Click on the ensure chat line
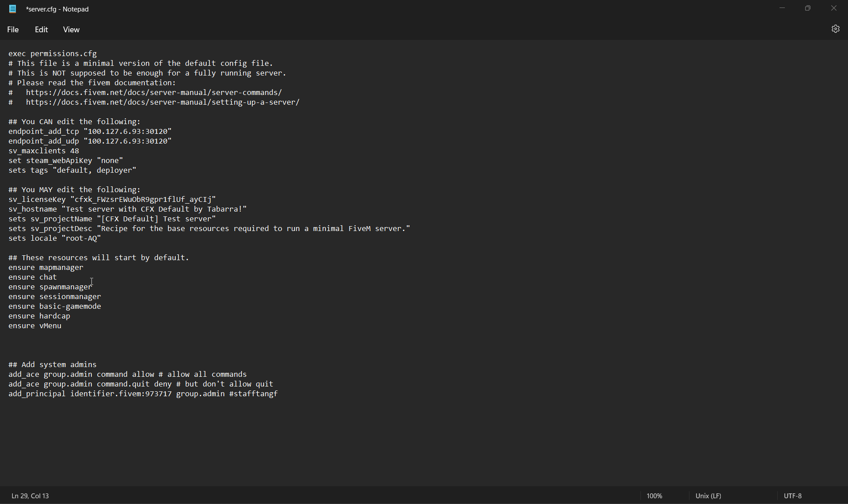Screen dimensions: 848x504 click(32, 277)
